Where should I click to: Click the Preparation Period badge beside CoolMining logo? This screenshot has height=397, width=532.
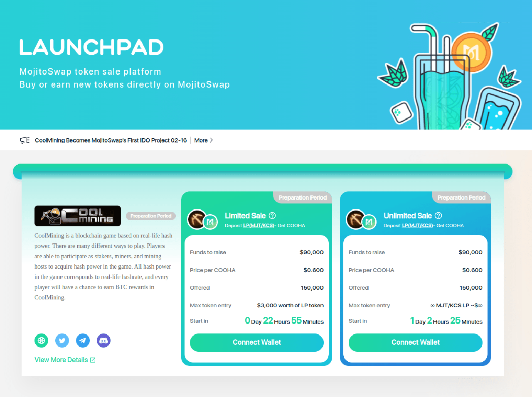[151, 216]
